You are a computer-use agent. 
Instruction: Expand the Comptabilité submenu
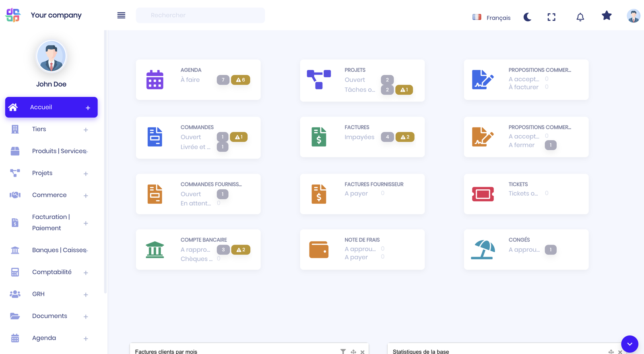click(x=86, y=273)
